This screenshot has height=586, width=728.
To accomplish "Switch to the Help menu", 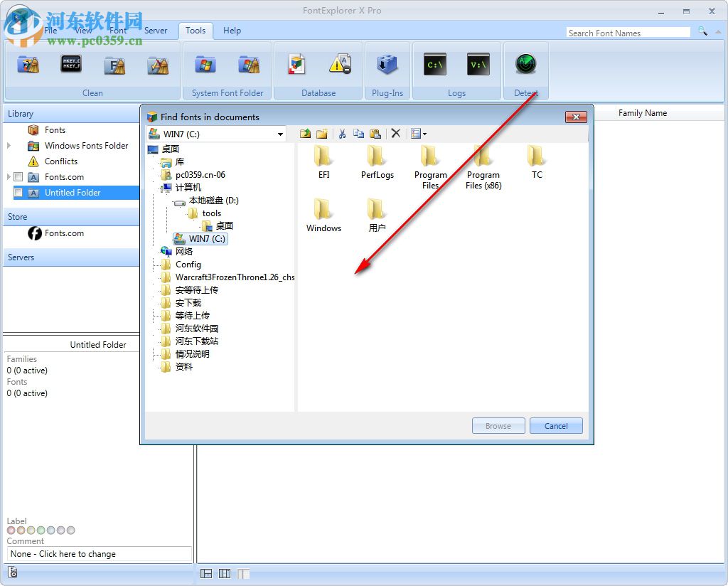I will pos(232,31).
